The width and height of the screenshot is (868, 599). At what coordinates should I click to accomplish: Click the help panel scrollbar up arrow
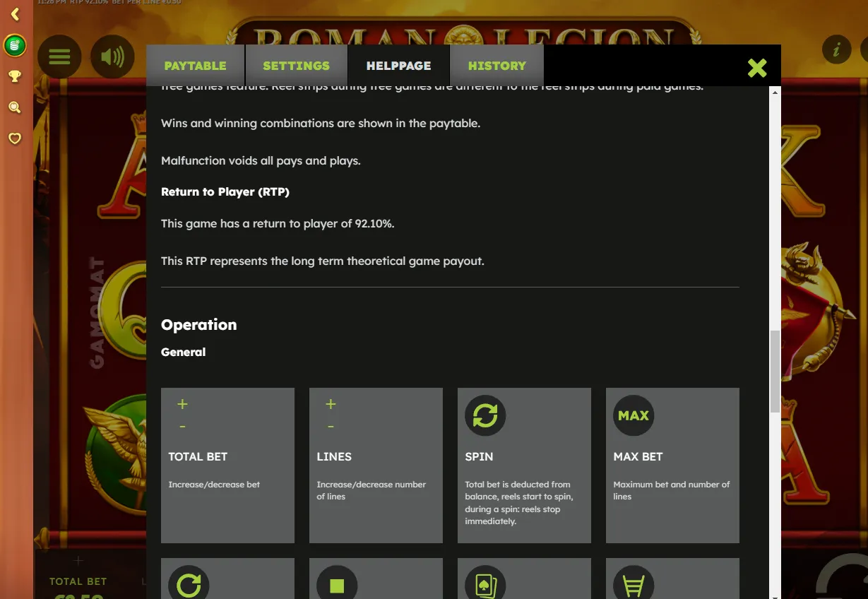(x=775, y=93)
